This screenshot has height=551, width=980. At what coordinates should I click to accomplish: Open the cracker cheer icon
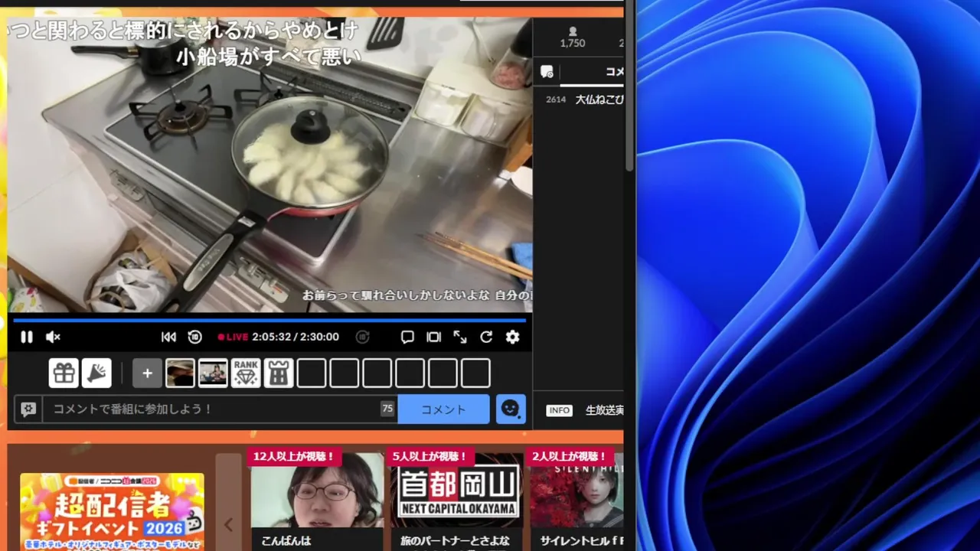coord(97,373)
